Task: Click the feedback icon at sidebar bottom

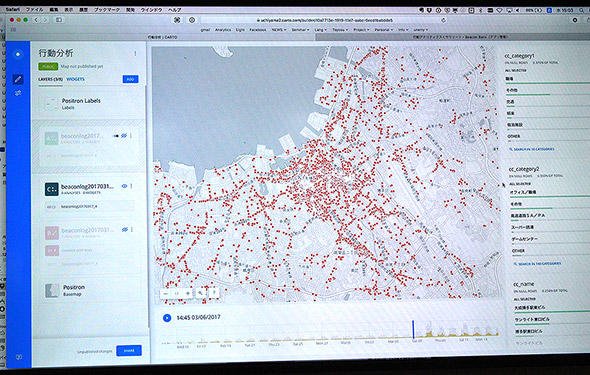Action: point(19,357)
